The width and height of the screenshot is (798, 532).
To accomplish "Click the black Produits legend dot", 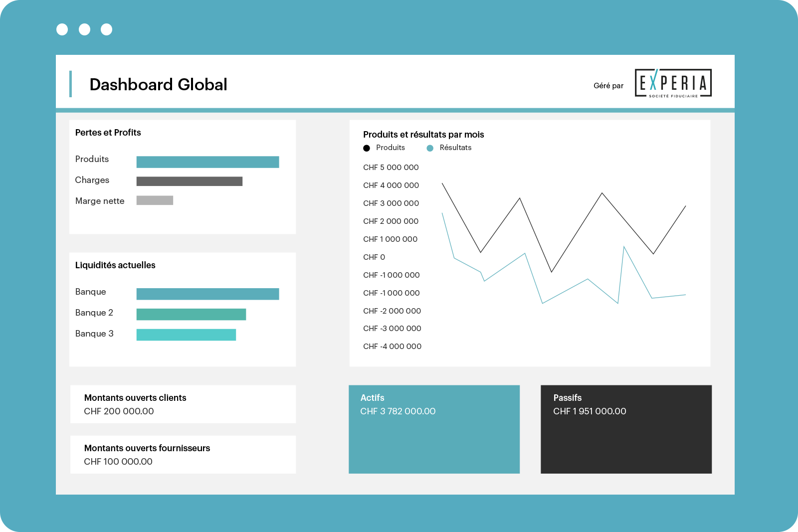I will point(367,148).
